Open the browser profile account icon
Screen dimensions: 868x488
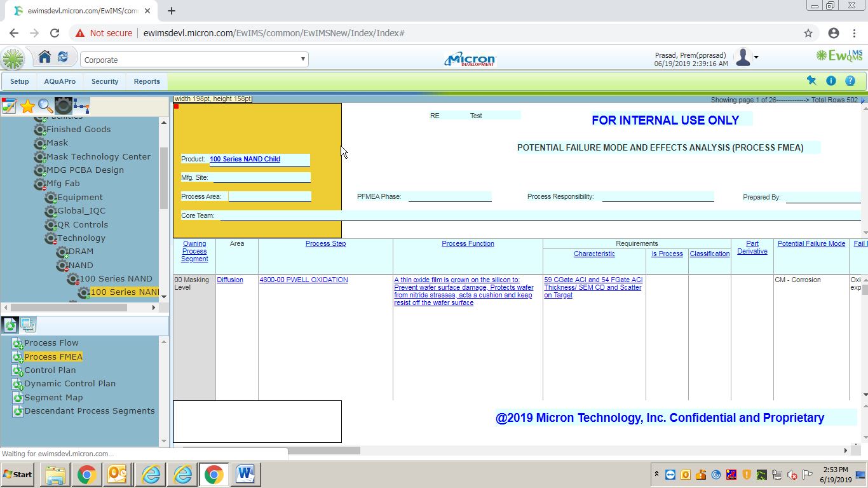[x=834, y=33]
